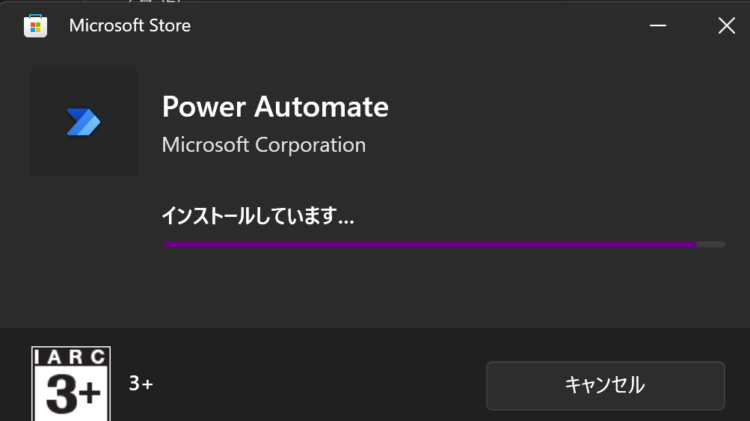This screenshot has width=750, height=421.
Task: Click the インストールしています status message
Action: tap(257, 216)
